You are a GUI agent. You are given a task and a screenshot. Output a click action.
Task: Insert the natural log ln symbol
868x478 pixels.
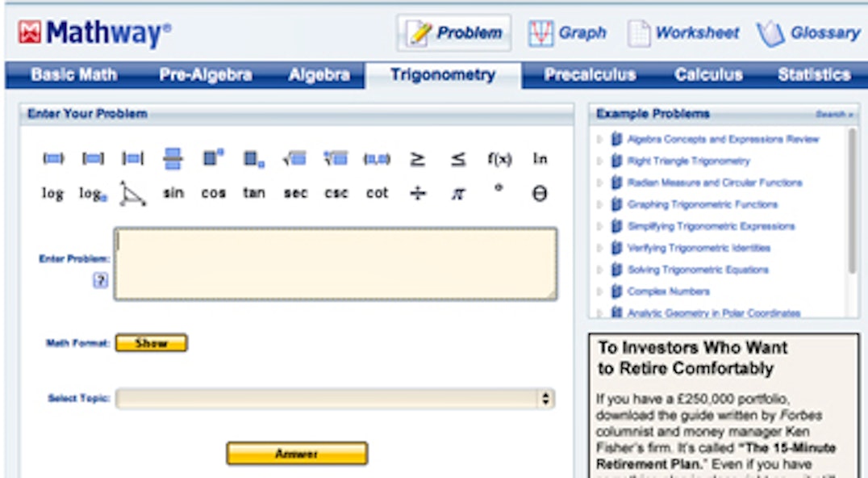[x=540, y=159]
